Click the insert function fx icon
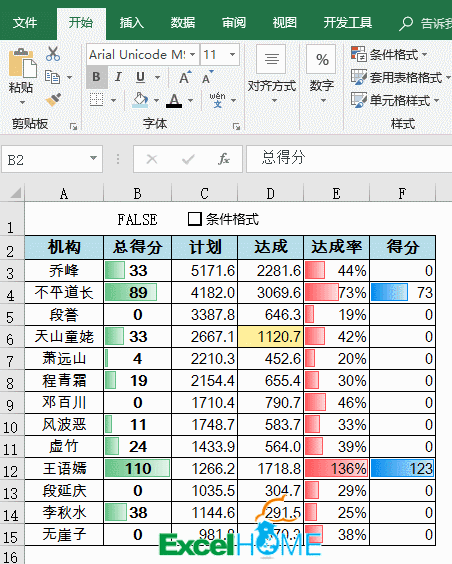452x564 pixels. tap(224, 159)
